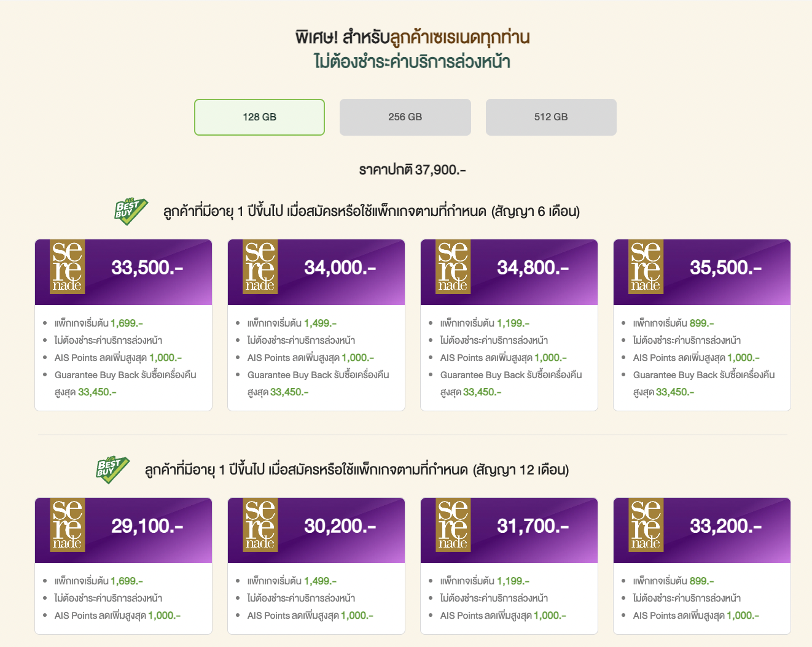This screenshot has width=812, height=647.
Task: Select the 33,500.- price banner
Action: tap(147, 268)
